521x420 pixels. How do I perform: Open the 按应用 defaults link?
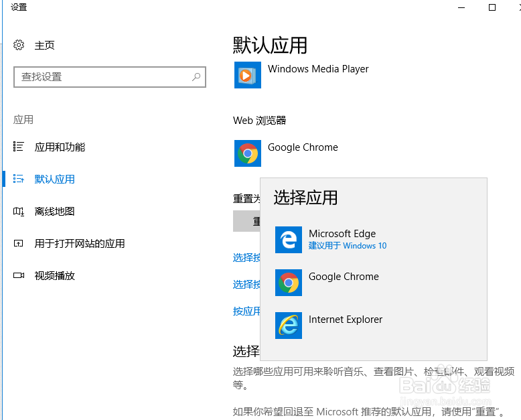click(x=246, y=311)
